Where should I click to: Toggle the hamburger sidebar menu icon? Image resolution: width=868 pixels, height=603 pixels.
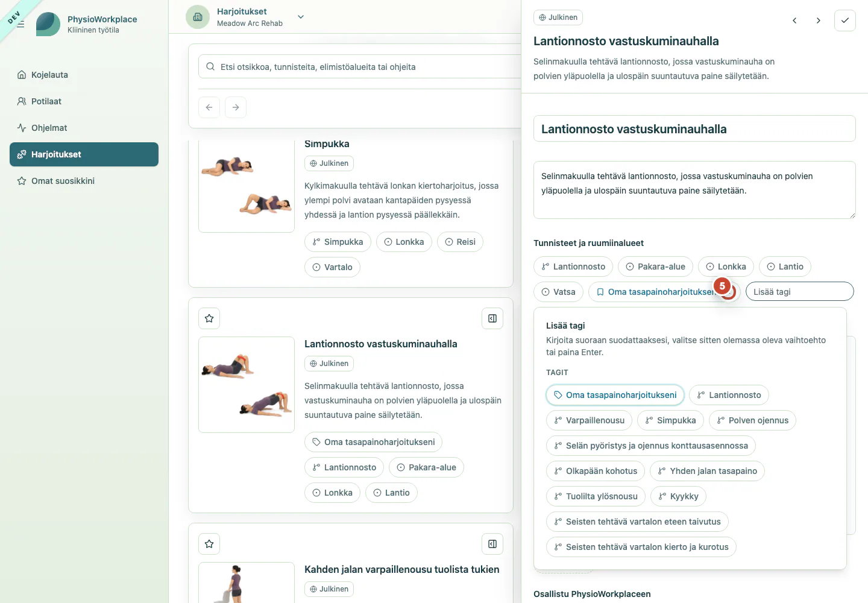[20, 24]
